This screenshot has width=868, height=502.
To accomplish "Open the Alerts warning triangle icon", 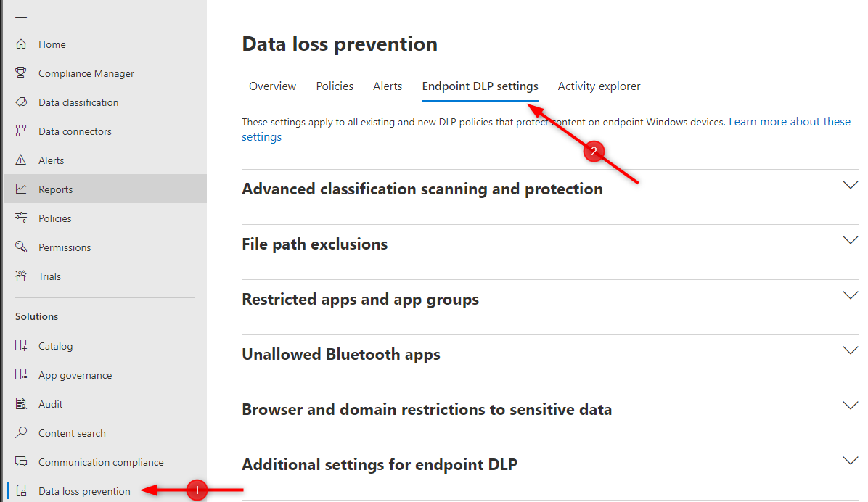I will pyautogui.click(x=21, y=160).
